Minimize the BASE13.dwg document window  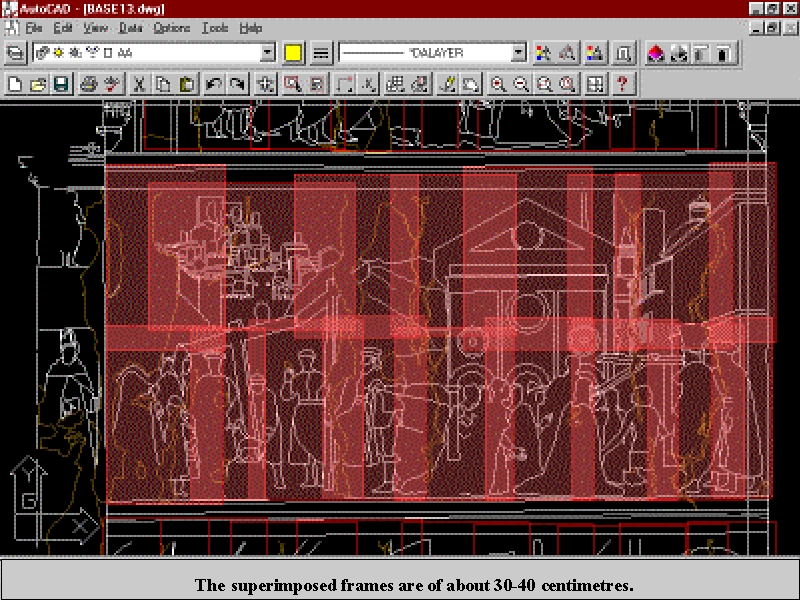click(x=757, y=28)
